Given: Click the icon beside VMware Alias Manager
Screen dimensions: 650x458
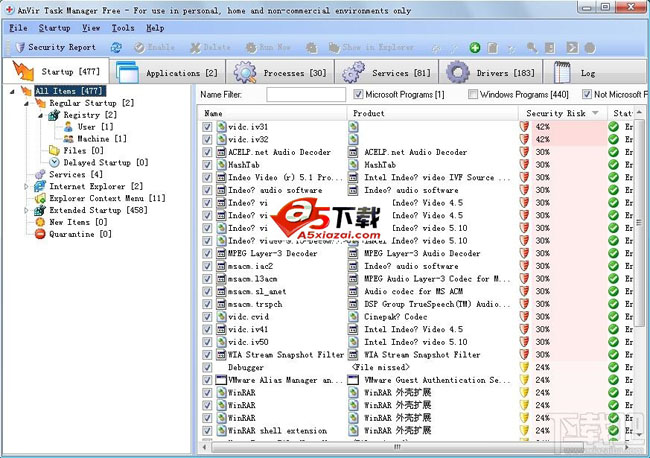Looking at the screenshot, I should coord(221,380).
